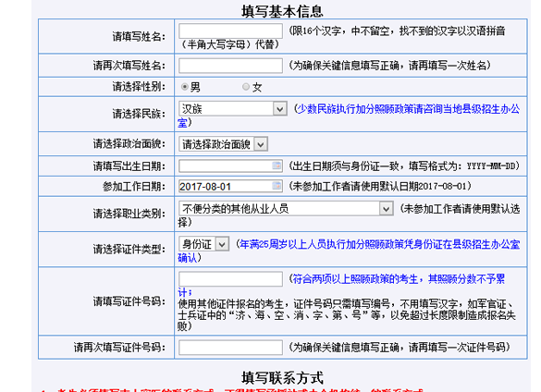Click the 请再次填写证件号码 input field
Image resolution: width=541 pixels, height=392 pixels.
tap(230, 347)
